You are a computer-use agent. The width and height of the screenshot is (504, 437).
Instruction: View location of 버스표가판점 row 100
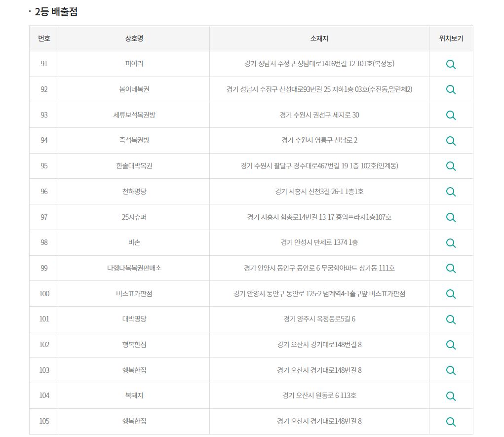click(x=451, y=294)
